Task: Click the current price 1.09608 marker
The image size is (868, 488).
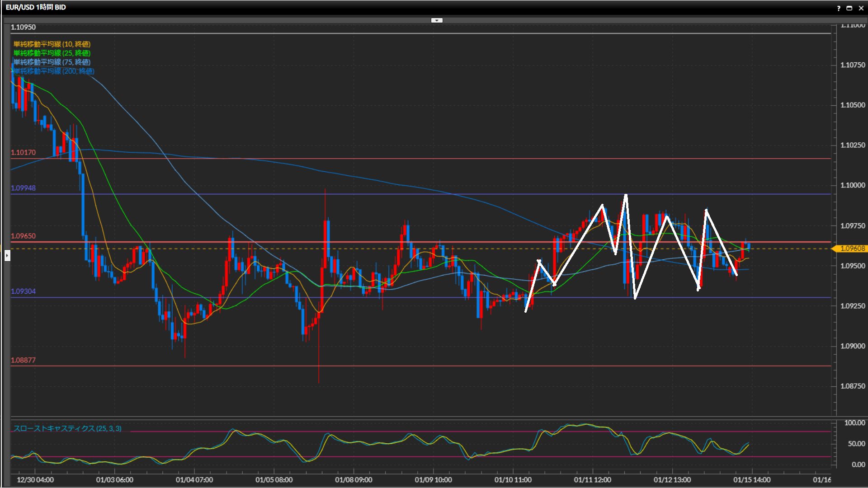Action: click(x=852, y=249)
